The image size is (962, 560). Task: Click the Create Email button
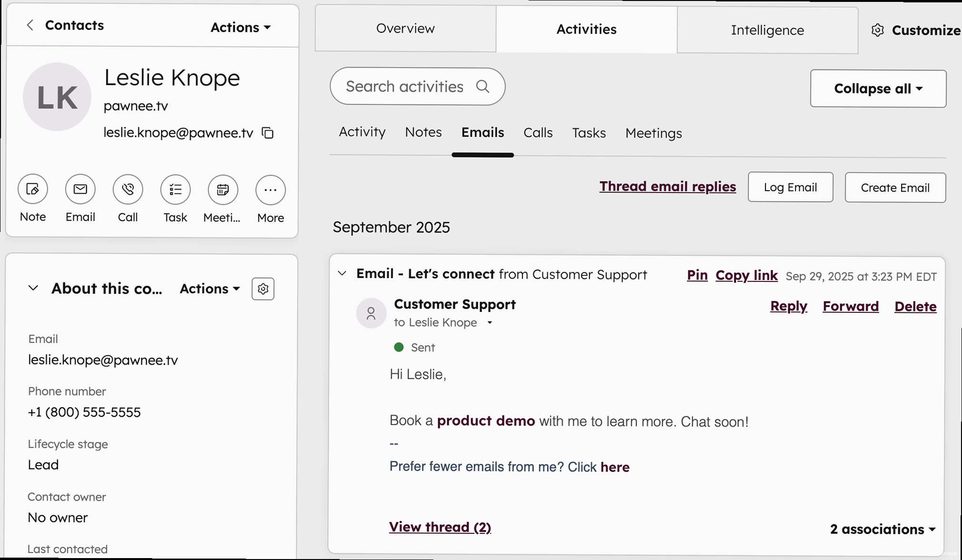click(x=895, y=188)
